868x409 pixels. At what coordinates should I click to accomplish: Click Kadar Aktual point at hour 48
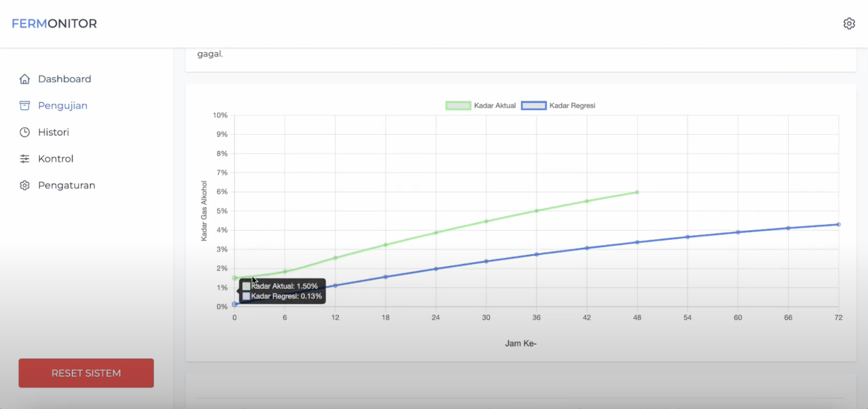637,192
